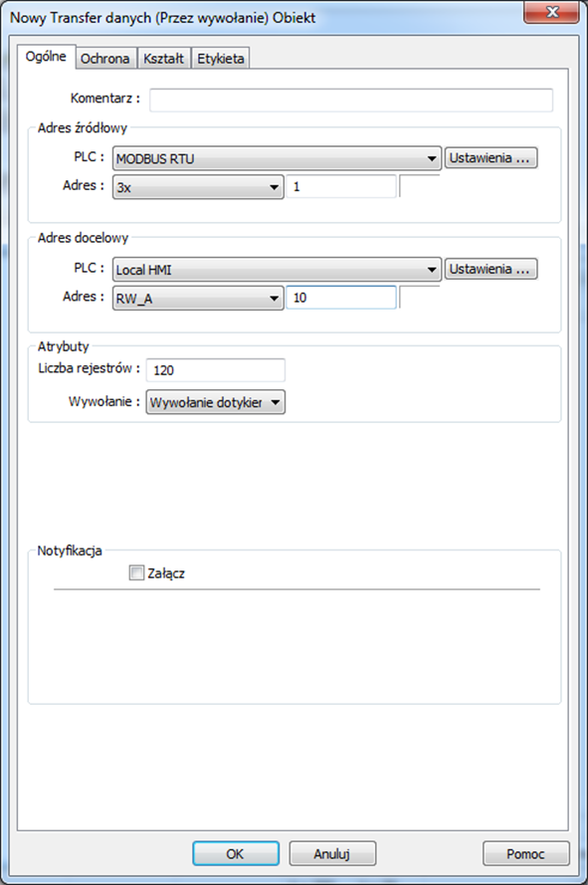Viewport: 588px width, 885px height.
Task: Switch to the Ochrona tab
Action: point(105,58)
